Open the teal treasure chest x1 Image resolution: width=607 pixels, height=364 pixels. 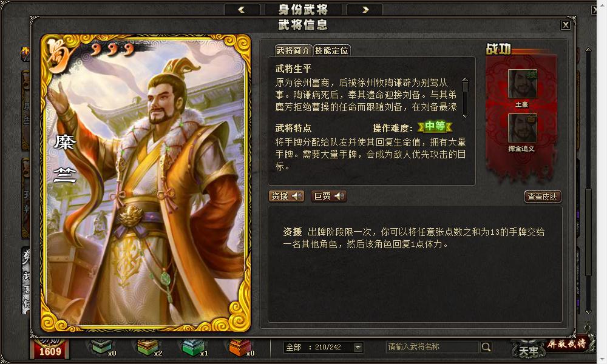(193, 346)
